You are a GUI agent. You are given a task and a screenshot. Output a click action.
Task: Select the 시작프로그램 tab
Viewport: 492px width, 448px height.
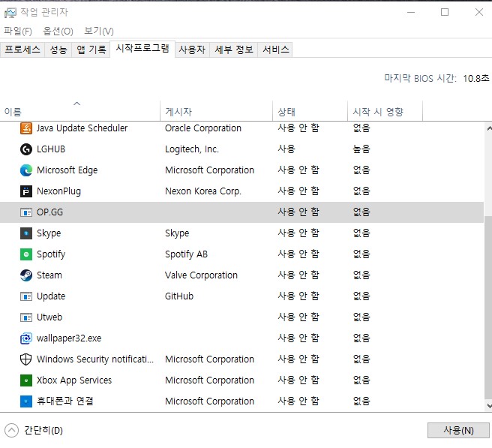point(142,48)
